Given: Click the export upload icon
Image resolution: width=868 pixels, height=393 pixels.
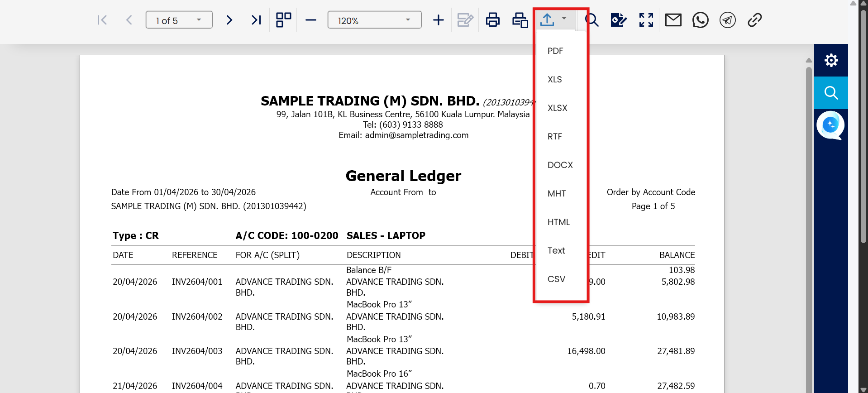Looking at the screenshot, I should 547,20.
